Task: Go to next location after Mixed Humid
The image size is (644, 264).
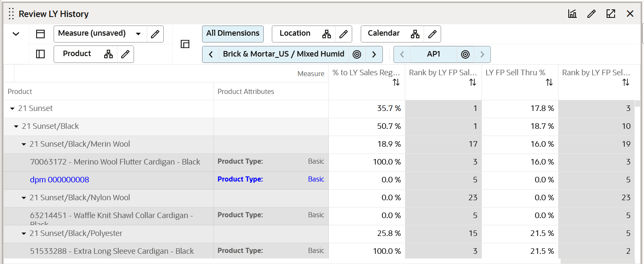Action: tap(374, 54)
